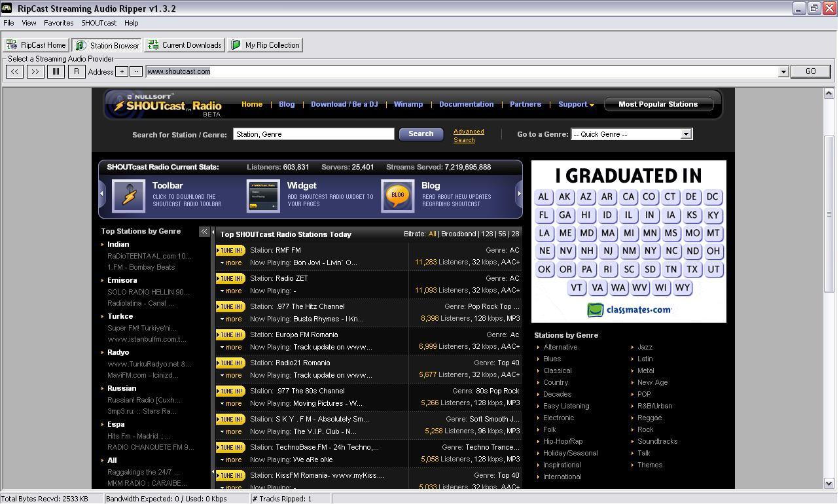Viewport: 839px width, 504px height.
Task: Click the Search for Station / Genre field
Action: (313, 134)
